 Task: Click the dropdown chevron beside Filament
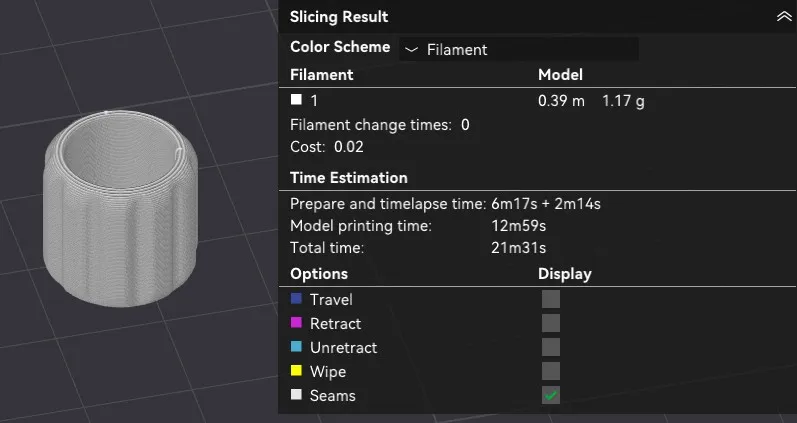411,50
